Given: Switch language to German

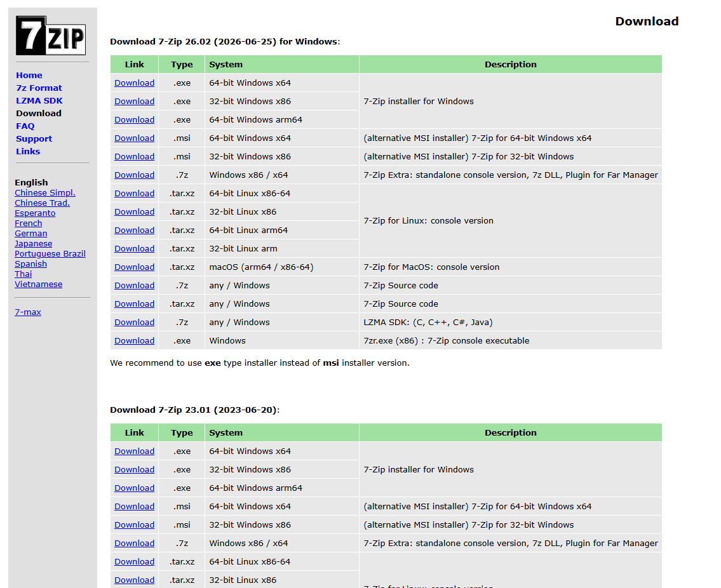Looking at the screenshot, I should click(30, 233).
